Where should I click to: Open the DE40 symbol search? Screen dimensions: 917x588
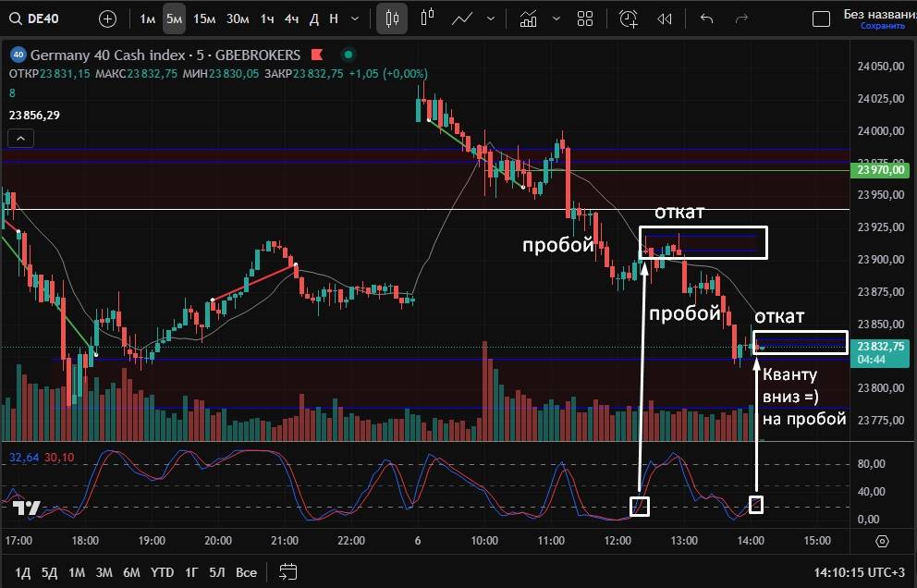coord(43,18)
